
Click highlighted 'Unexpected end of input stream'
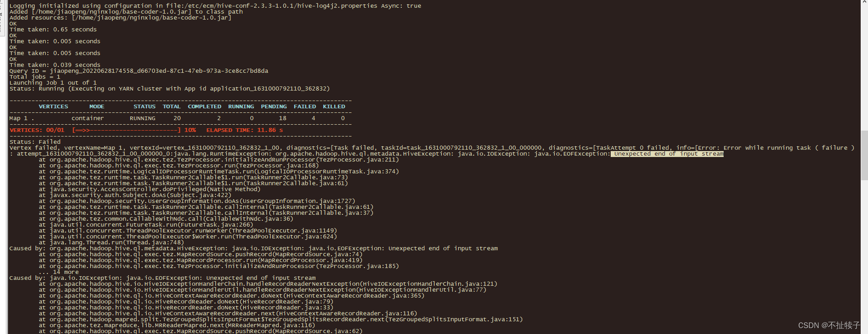(x=667, y=154)
